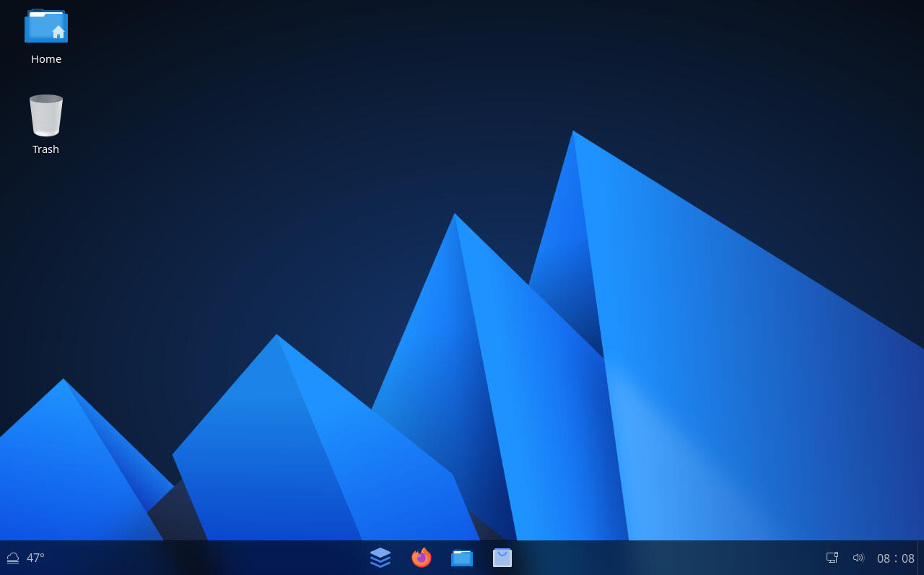Click the speaker icon in the tray
The image size is (924, 575).
point(858,557)
